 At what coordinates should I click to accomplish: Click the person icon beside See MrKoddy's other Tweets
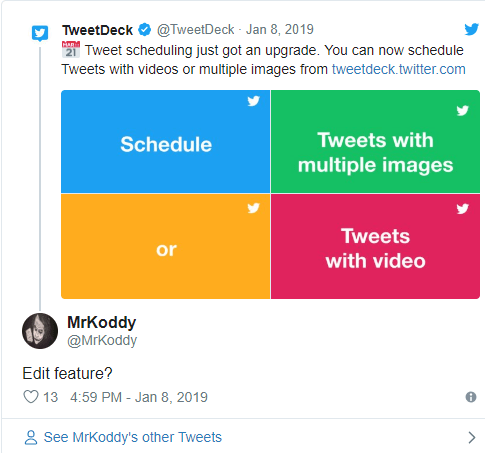point(31,437)
